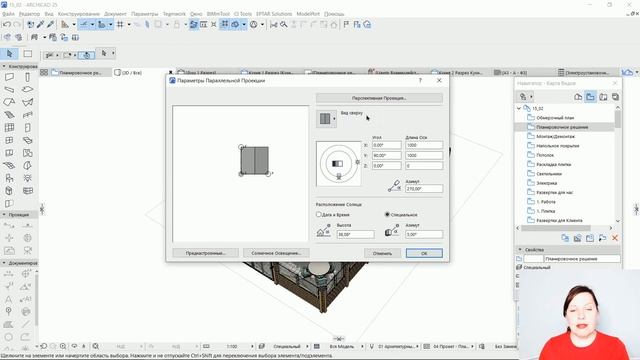
Task: Click the Layout Book icon in Navigator
Action: pos(603,97)
